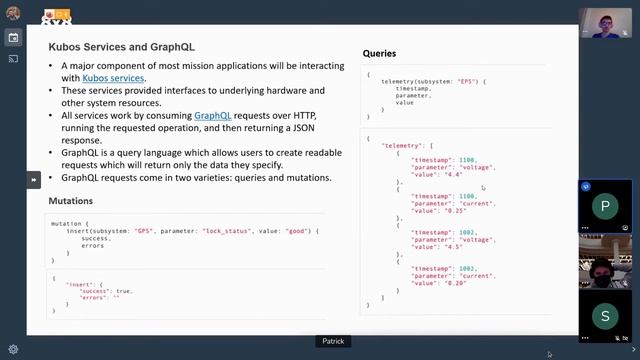
Task: Select the masked participant's video tile
Action: (605, 262)
